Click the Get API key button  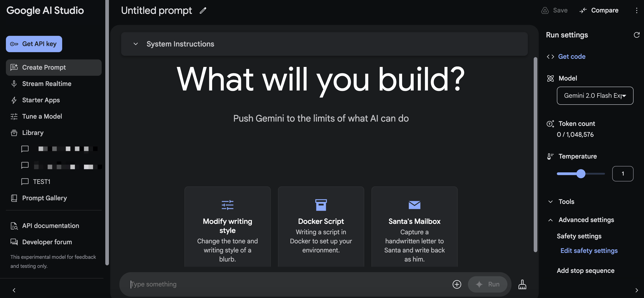coord(34,44)
